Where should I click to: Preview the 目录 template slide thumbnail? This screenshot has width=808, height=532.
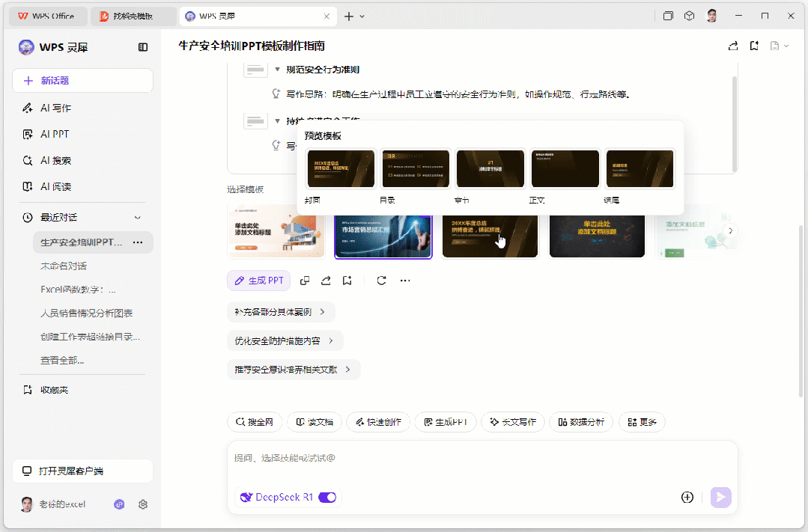point(416,169)
